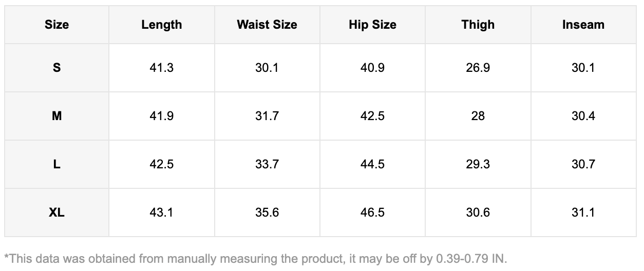Select the L size row label
The height and width of the screenshot is (271, 644).
56,164
